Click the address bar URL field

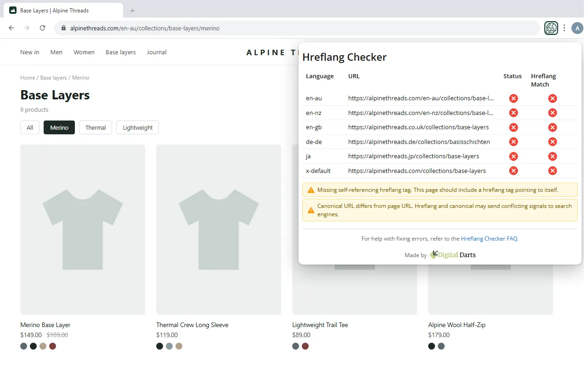click(297, 28)
